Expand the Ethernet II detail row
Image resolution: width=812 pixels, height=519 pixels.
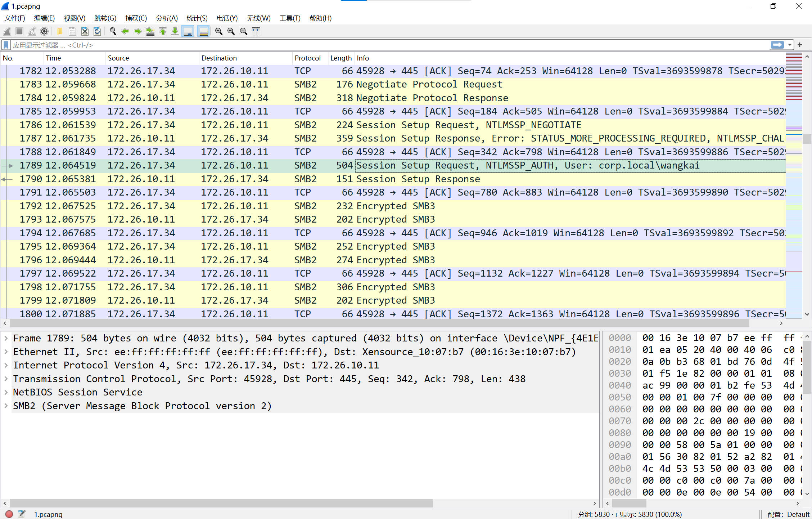point(6,352)
